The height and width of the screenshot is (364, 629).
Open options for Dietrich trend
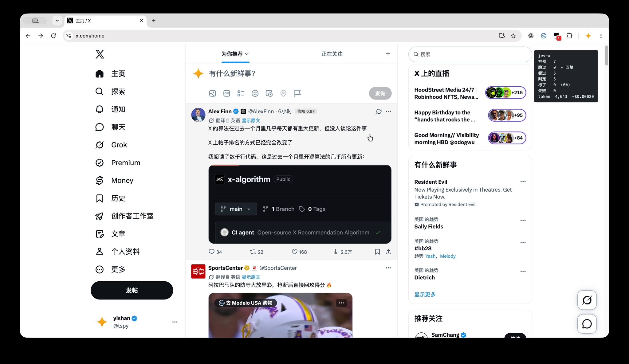[x=523, y=272]
